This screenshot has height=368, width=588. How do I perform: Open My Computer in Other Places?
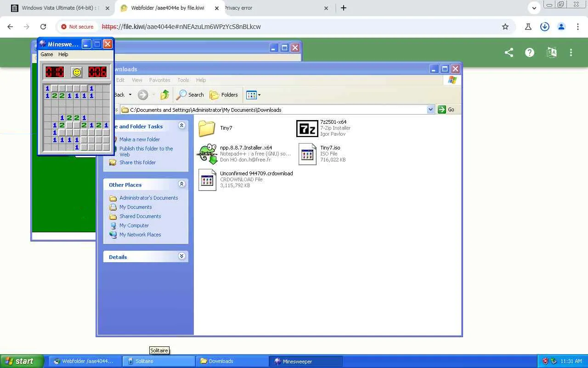pos(134,225)
